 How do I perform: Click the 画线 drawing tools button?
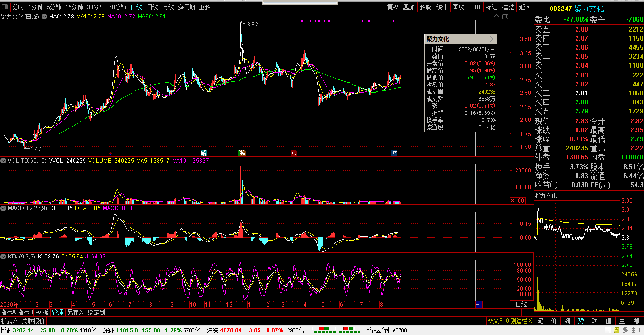458,7
